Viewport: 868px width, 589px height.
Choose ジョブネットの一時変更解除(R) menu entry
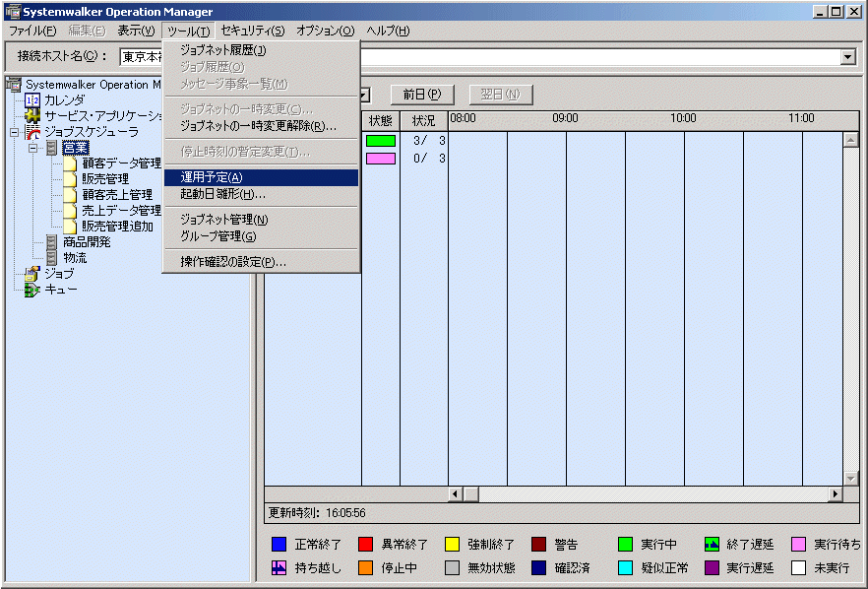[262, 126]
